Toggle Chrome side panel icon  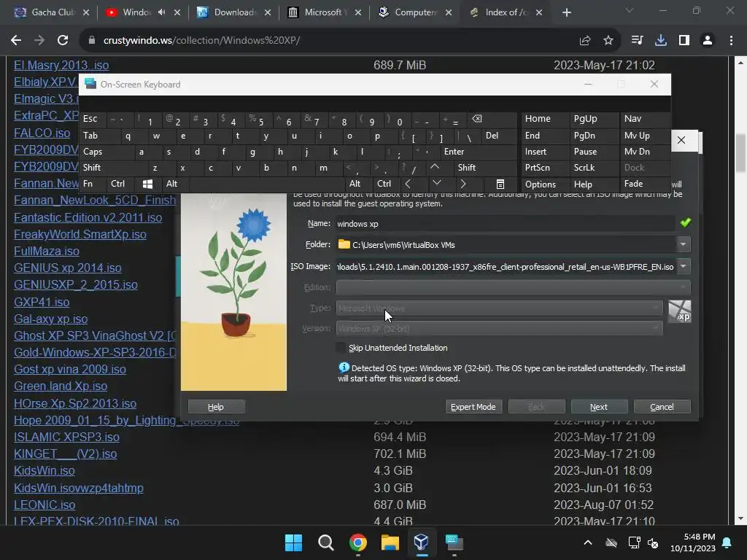[684, 41]
